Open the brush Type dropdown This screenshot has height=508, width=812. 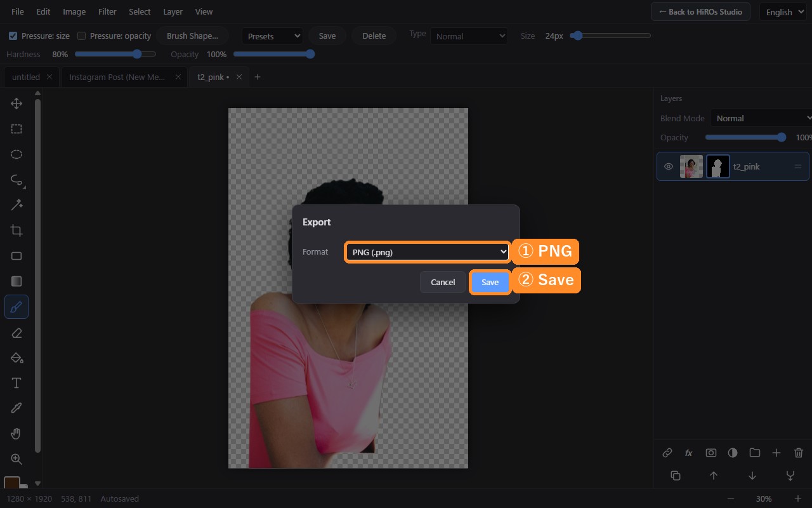469,36
